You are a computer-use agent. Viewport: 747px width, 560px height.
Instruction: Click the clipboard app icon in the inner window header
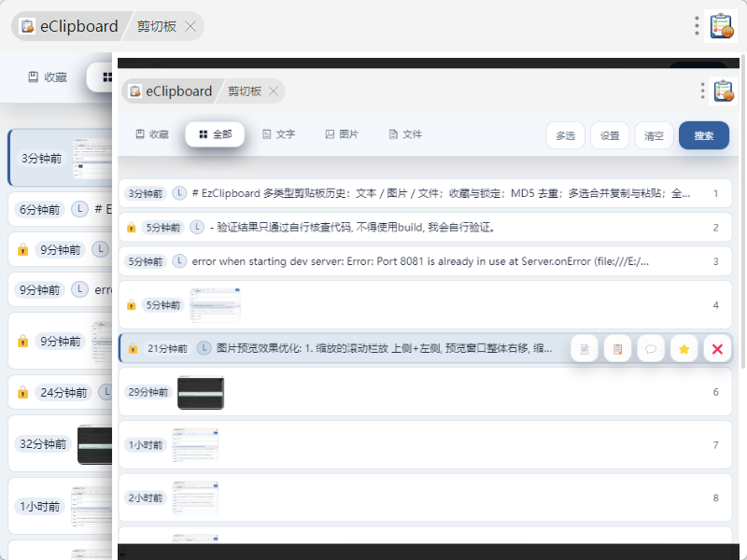(x=724, y=91)
